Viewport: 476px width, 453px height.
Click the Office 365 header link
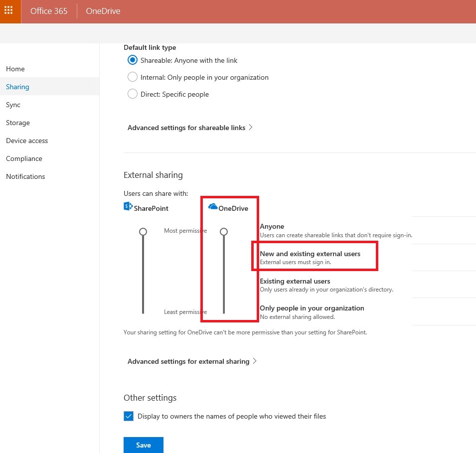point(49,11)
